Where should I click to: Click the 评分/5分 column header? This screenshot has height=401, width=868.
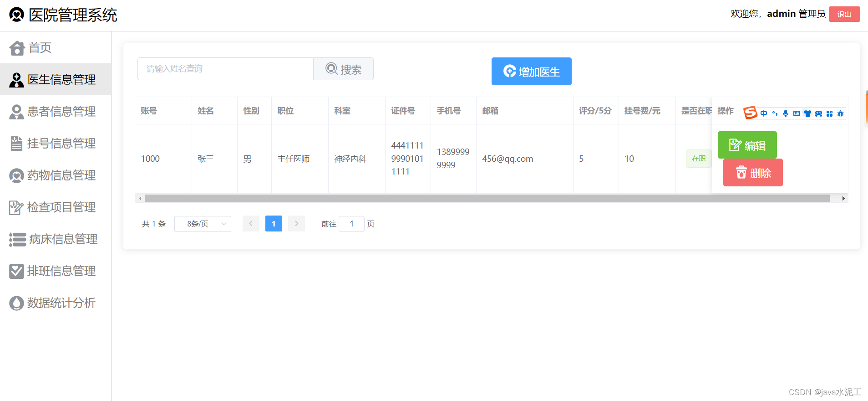(x=595, y=111)
